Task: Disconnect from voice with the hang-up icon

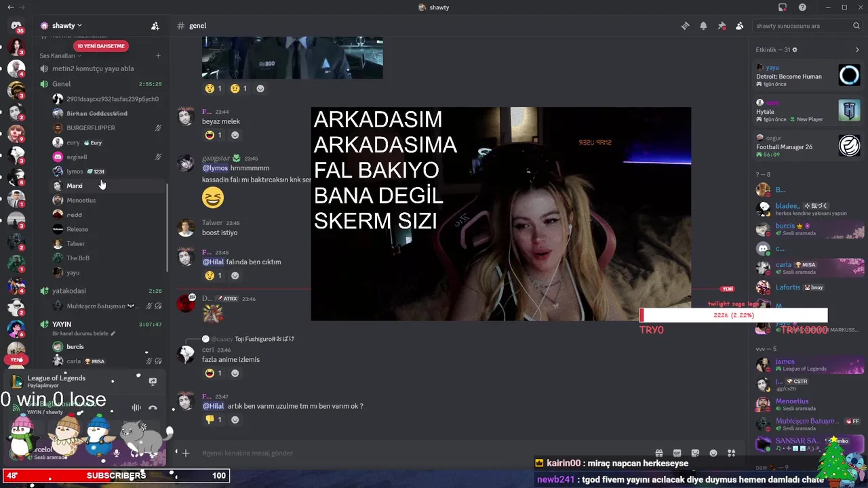Action: [x=153, y=407]
